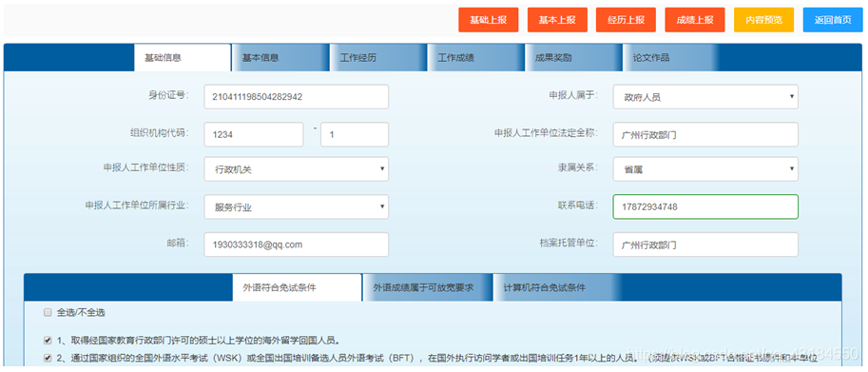868x372 pixels.
Task: Click the 邮箱 label text
Action: tap(177, 243)
